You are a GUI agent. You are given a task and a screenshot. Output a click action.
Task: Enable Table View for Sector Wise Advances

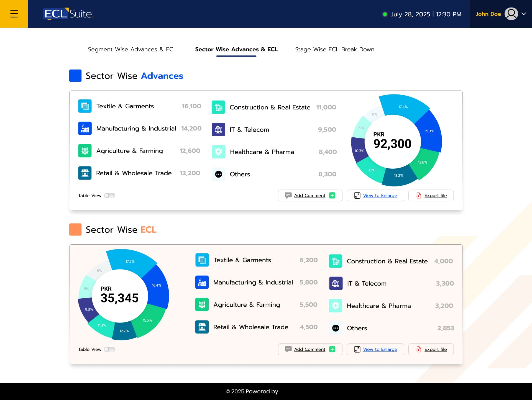pyautogui.click(x=109, y=196)
